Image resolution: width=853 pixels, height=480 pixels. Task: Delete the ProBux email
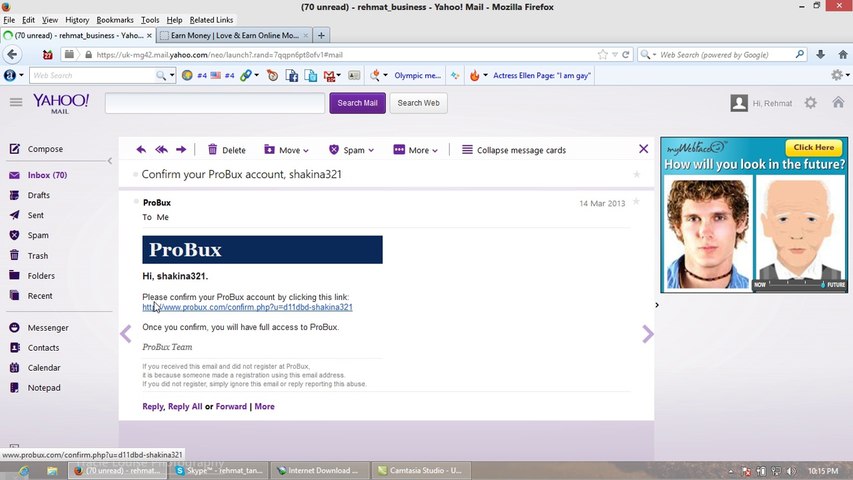[x=227, y=150]
